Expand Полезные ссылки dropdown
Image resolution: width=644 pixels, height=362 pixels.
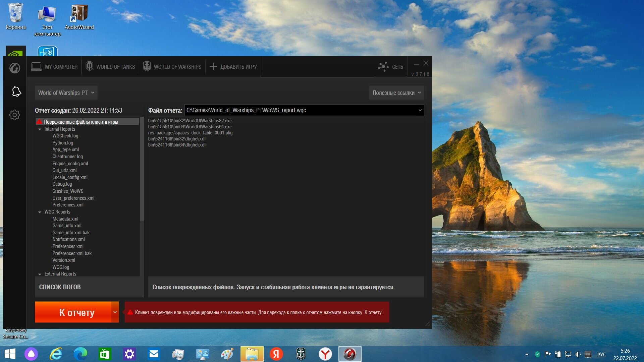(x=396, y=93)
